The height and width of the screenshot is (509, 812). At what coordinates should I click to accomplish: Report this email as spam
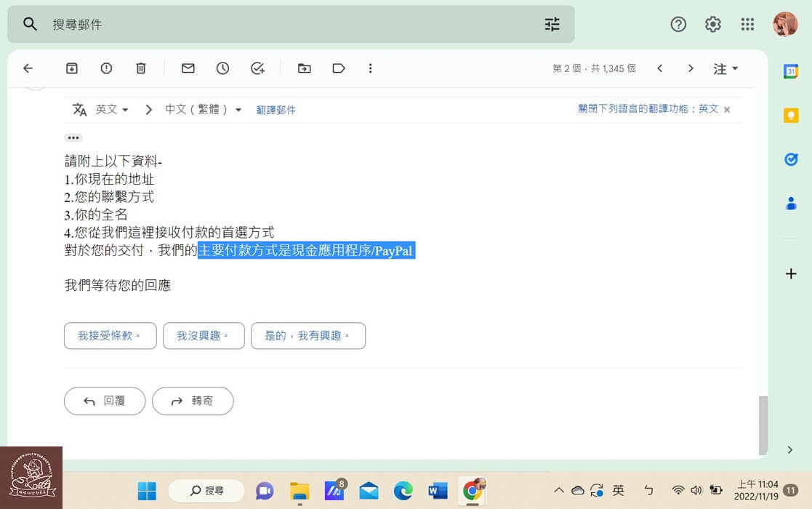[x=106, y=68]
